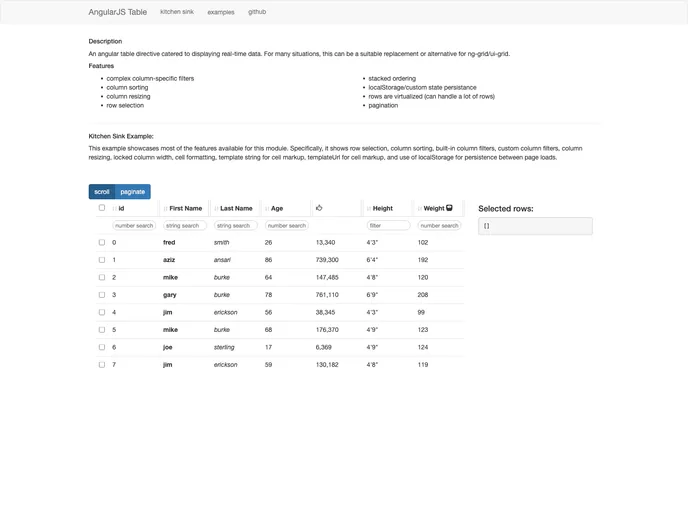Focus the Height filter field
This screenshot has width=688, height=512.
coord(388,226)
